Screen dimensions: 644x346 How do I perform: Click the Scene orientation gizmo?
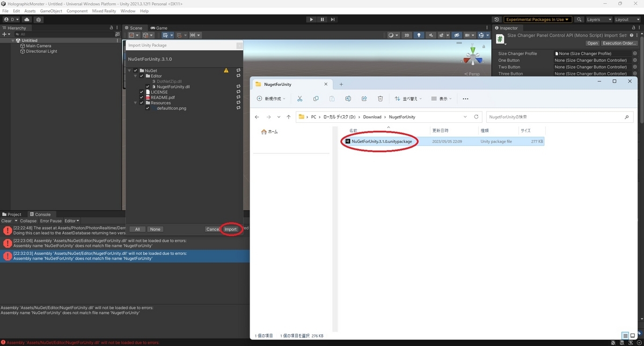click(473, 56)
